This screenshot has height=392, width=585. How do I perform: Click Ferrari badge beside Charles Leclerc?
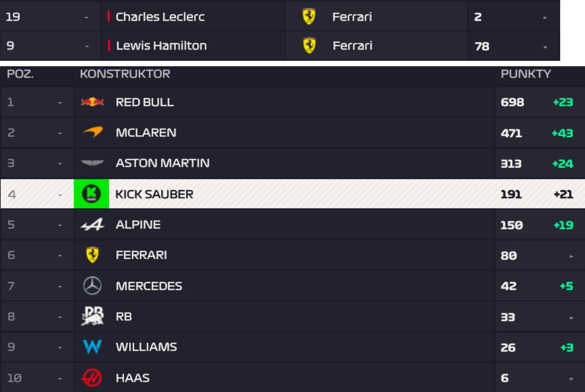tap(309, 17)
